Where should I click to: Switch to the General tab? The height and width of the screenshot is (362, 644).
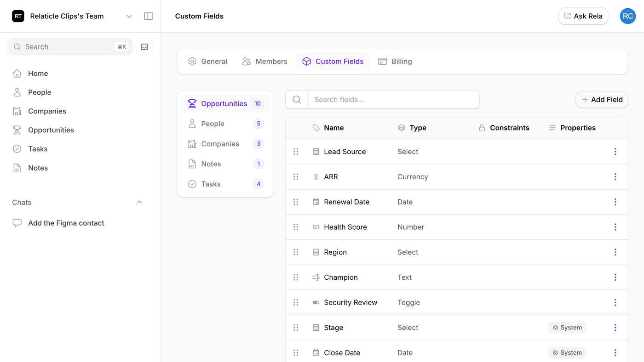[x=208, y=62]
